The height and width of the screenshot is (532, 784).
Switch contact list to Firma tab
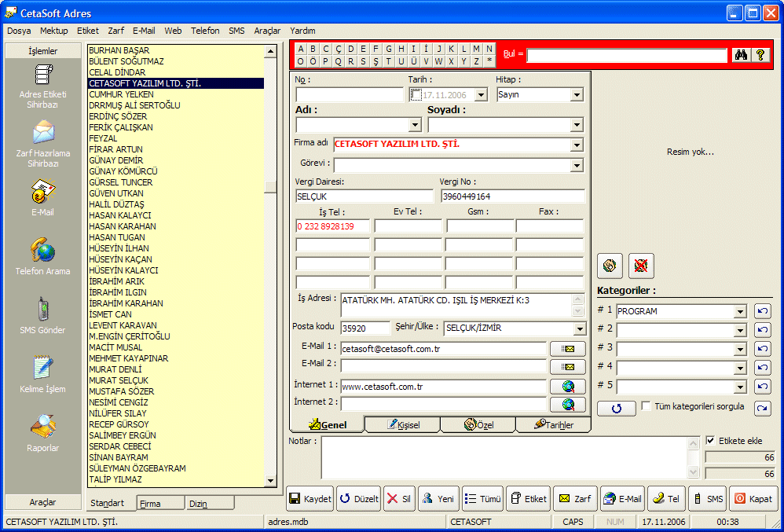coord(160,504)
